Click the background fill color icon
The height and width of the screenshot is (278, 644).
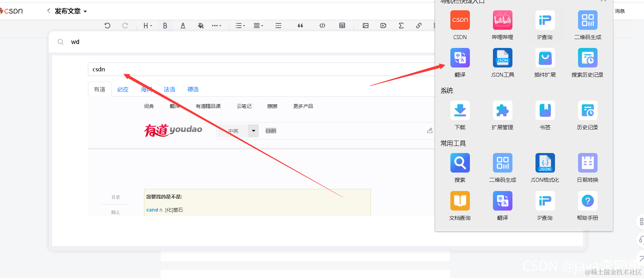(x=201, y=26)
